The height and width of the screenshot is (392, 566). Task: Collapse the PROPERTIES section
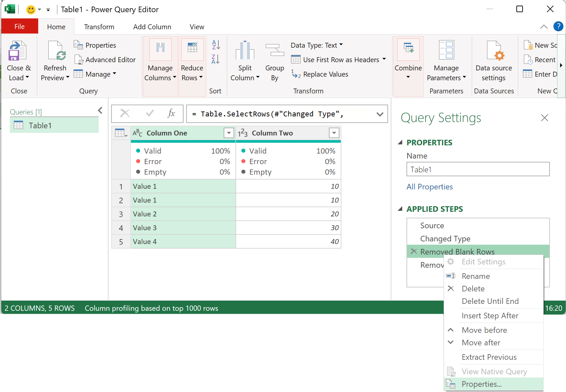400,142
